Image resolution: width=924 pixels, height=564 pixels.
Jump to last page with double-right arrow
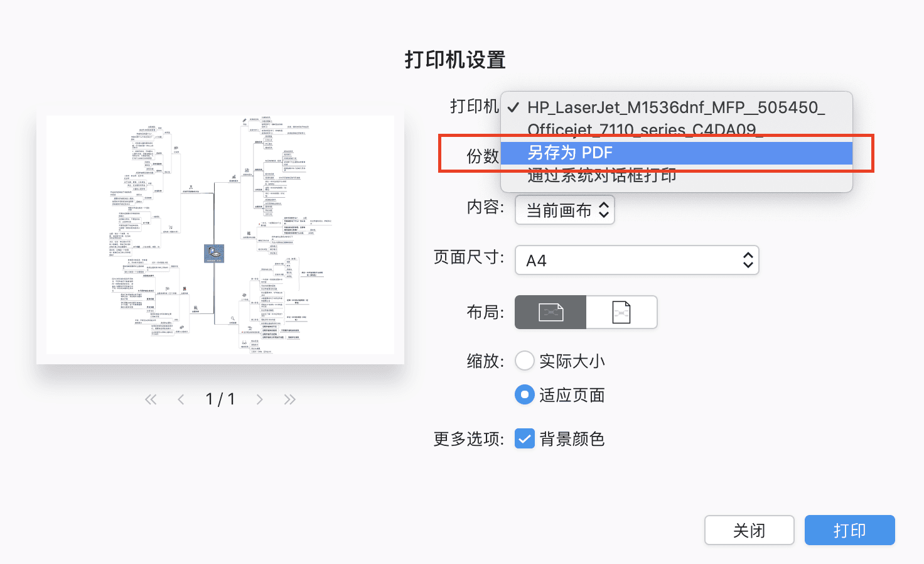(289, 398)
